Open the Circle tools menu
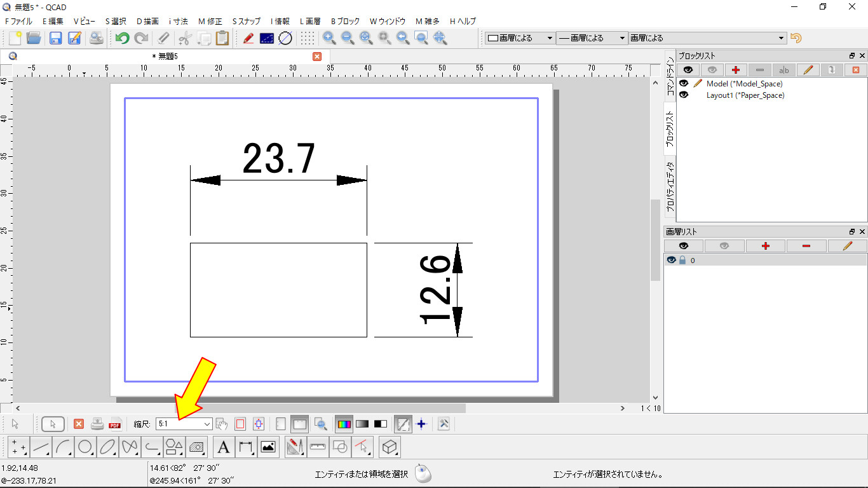Image resolution: width=868 pixels, height=488 pixels. [85, 447]
